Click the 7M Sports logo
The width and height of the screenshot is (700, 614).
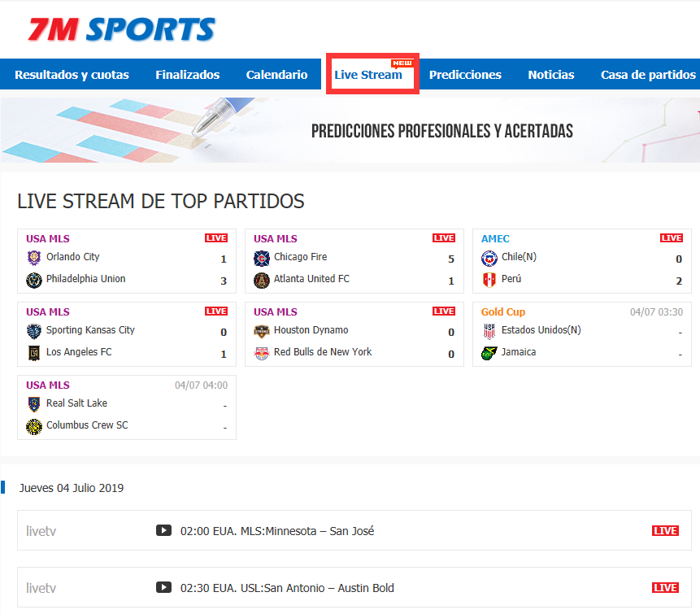(x=121, y=29)
